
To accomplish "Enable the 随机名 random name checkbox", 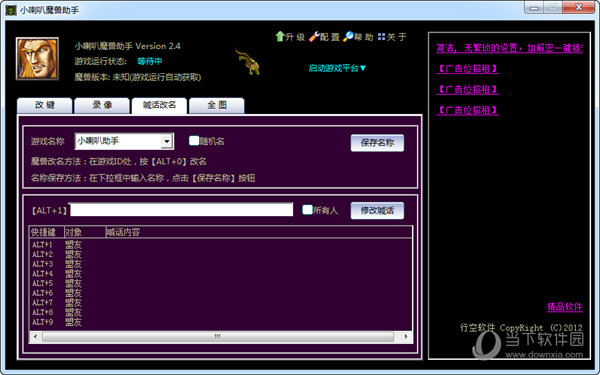I will [194, 141].
